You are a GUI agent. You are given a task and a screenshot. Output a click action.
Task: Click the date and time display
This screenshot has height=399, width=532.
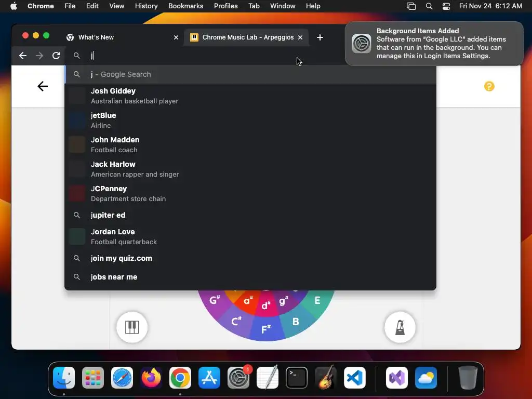tap(490, 6)
